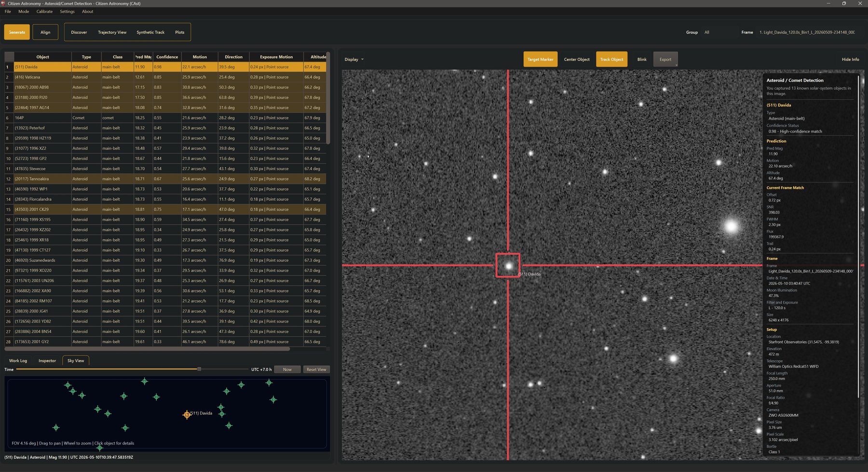Viewport: 868px width, 472px height.
Task: Open the Discover view
Action: point(79,32)
